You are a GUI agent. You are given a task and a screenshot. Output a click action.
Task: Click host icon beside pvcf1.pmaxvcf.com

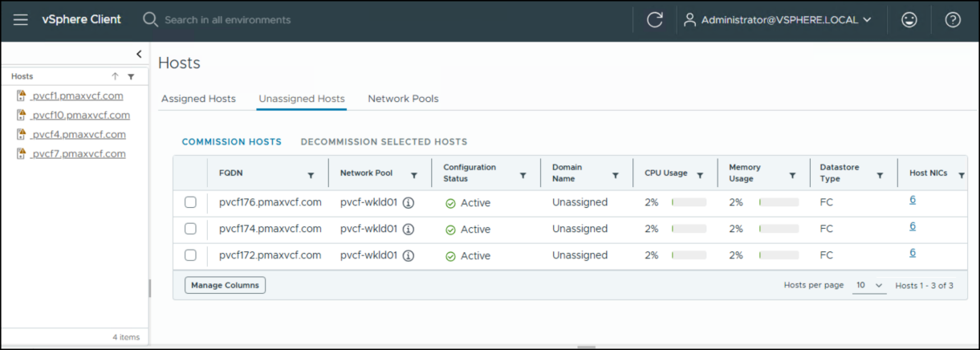(x=22, y=96)
